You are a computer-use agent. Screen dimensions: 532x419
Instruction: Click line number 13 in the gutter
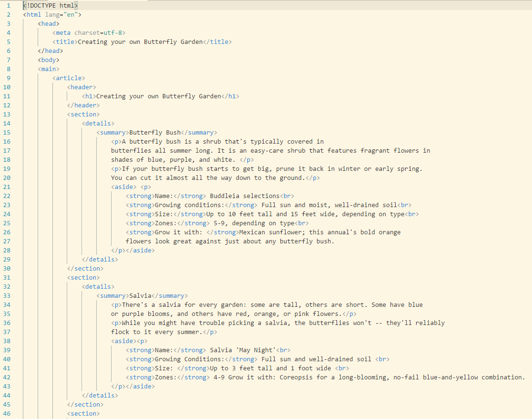point(7,115)
